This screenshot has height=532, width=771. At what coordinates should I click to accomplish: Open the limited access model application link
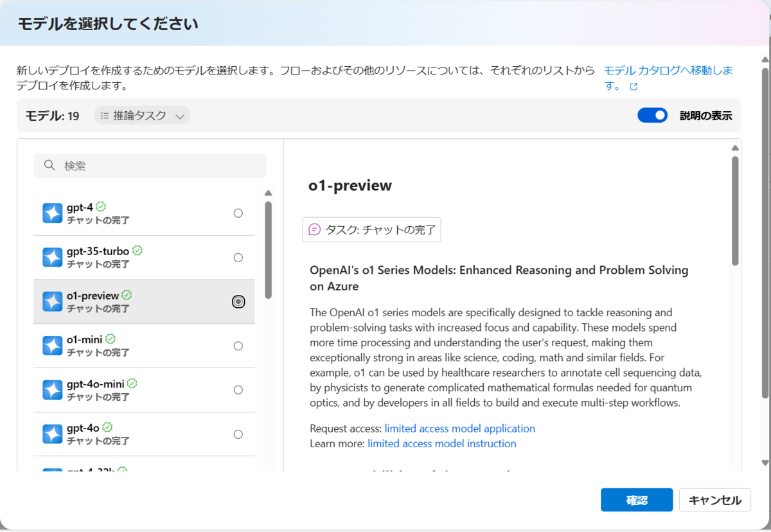[459, 428]
